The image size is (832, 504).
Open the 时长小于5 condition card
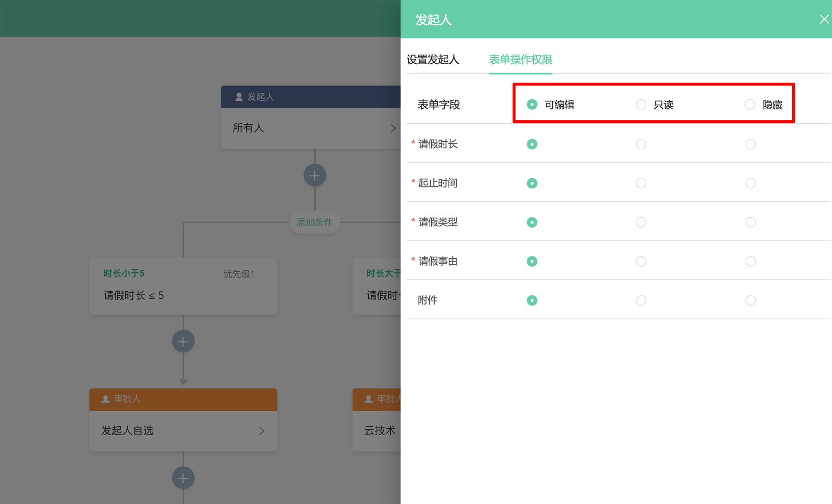coord(183,286)
